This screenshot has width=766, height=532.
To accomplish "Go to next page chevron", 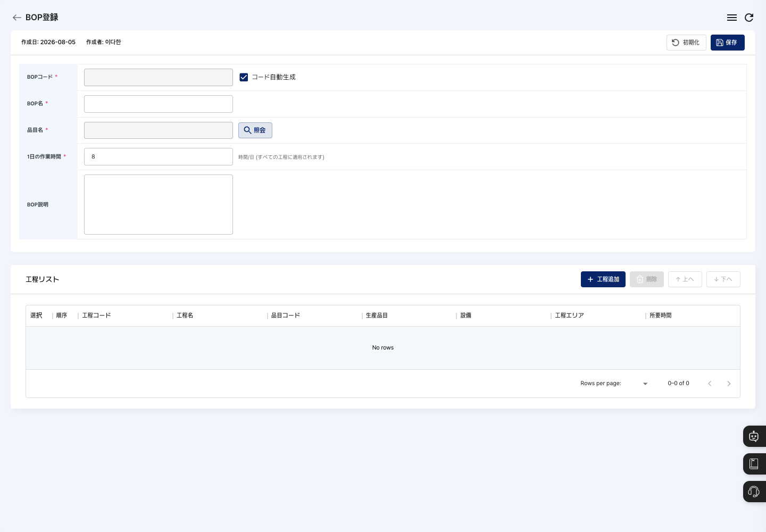I will click(729, 384).
